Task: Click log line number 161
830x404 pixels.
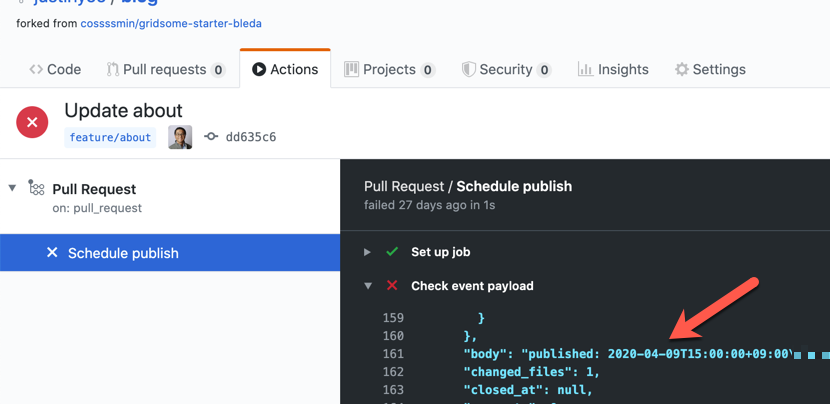Action: click(393, 354)
